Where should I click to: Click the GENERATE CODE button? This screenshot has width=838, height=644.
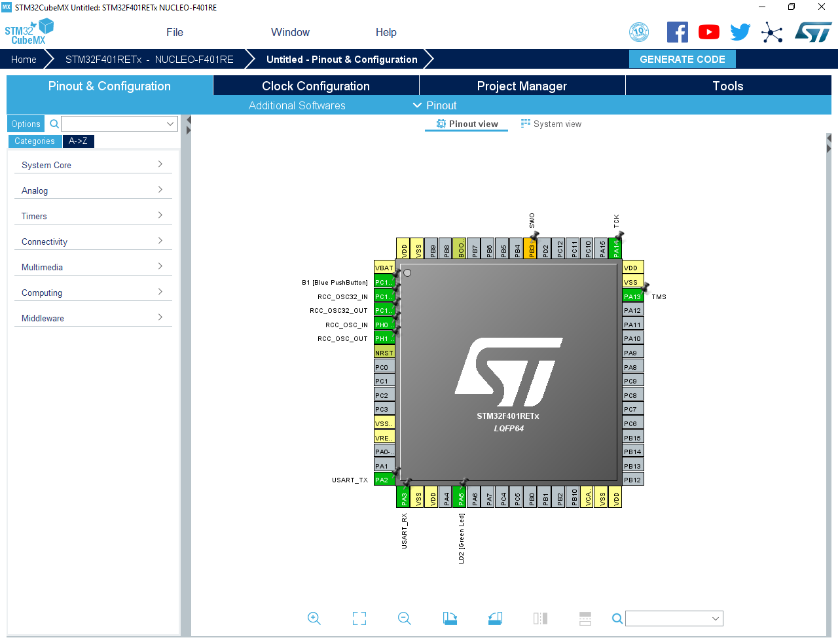(x=682, y=59)
